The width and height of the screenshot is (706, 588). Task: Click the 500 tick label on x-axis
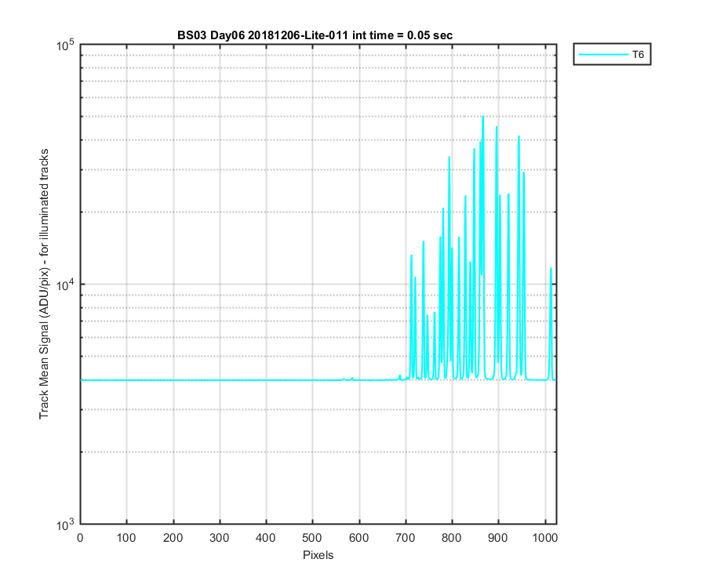pyautogui.click(x=312, y=538)
